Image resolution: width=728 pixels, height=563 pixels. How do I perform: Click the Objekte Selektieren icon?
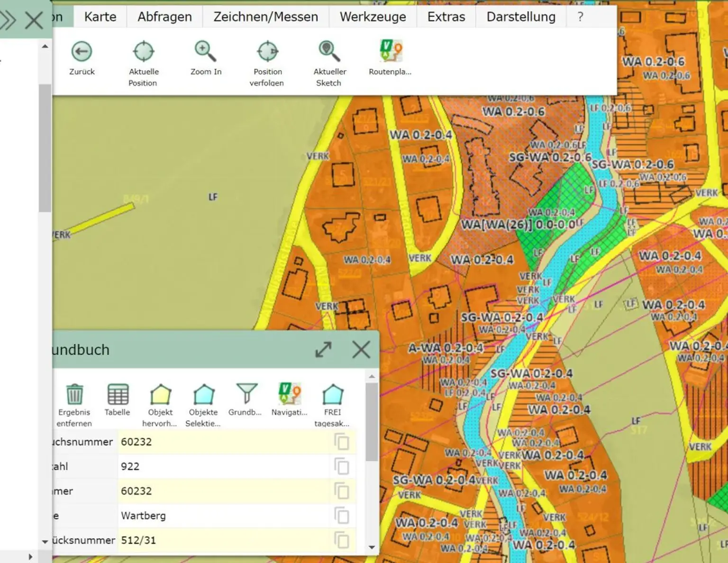(x=204, y=394)
